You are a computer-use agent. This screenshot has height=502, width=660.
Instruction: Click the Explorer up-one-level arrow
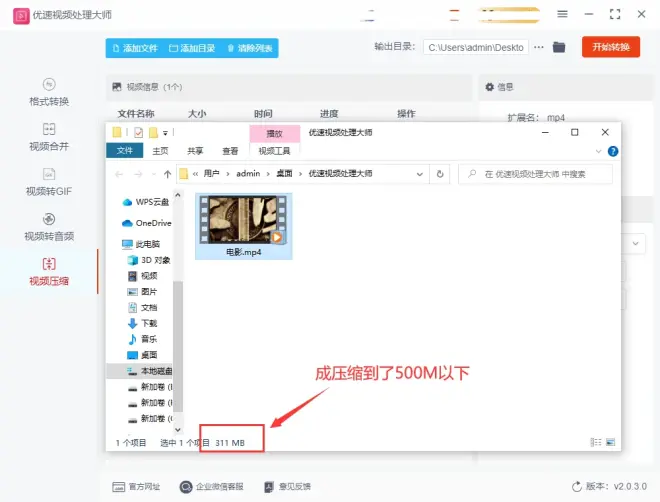tap(168, 174)
